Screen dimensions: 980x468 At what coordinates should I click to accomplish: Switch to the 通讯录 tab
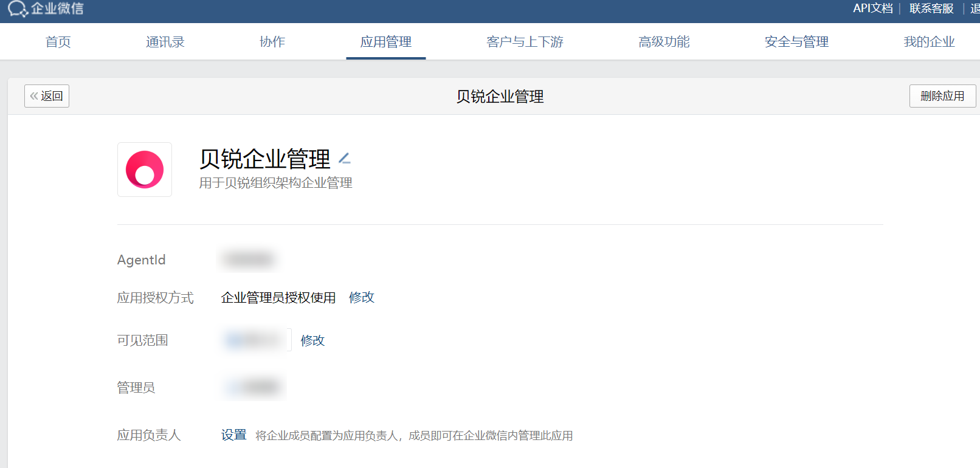click(165, 42)
